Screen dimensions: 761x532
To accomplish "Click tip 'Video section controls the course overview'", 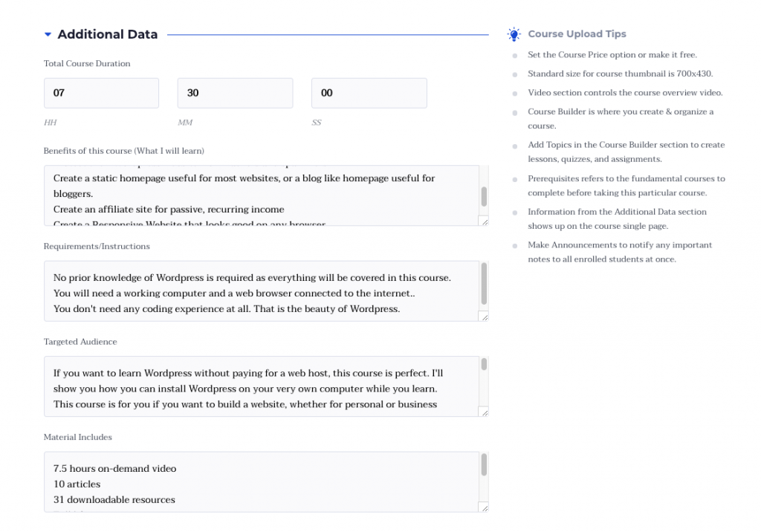I will 625,93.
